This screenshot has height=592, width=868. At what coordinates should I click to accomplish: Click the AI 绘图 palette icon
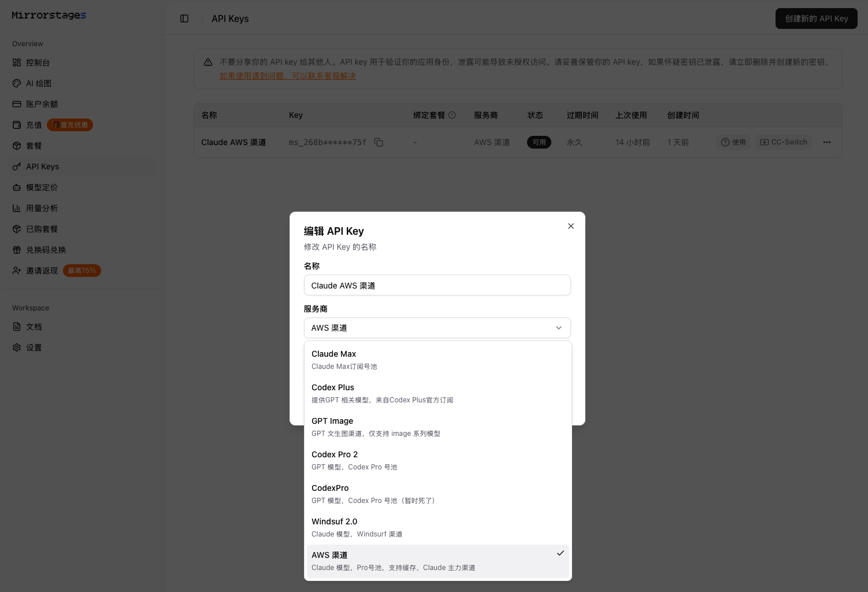17,83
